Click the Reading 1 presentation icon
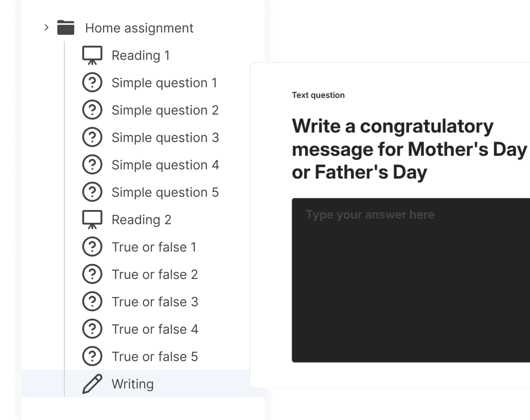530x420 pixels. coord(92,56)
